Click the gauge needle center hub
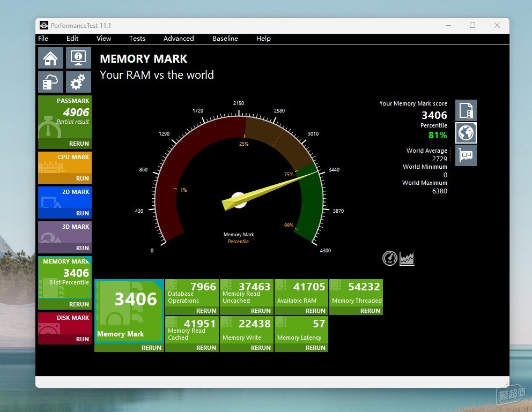This screenshot has height=412, width=532. pyautogui.click(x=239, y=200)
